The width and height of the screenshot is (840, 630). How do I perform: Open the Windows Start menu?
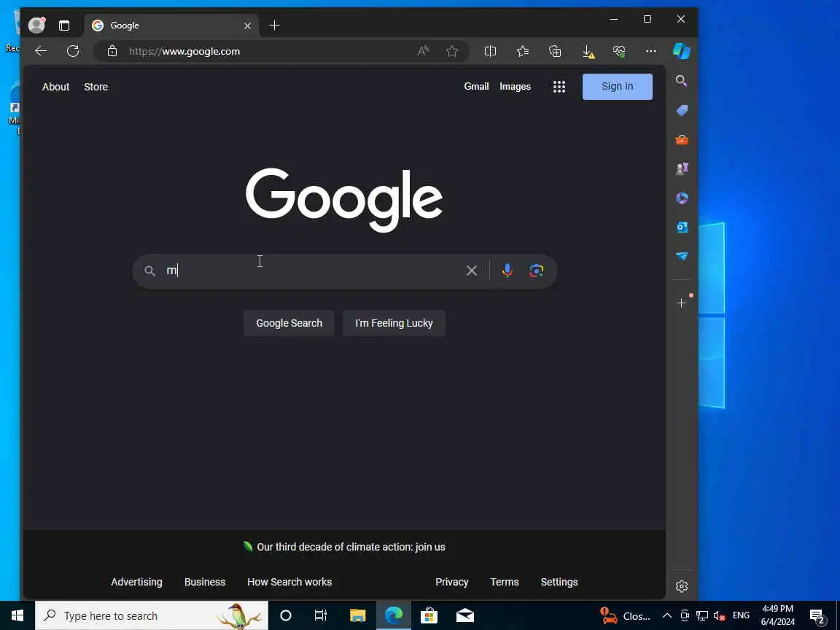pyautogui.click(x=17, y=615)
